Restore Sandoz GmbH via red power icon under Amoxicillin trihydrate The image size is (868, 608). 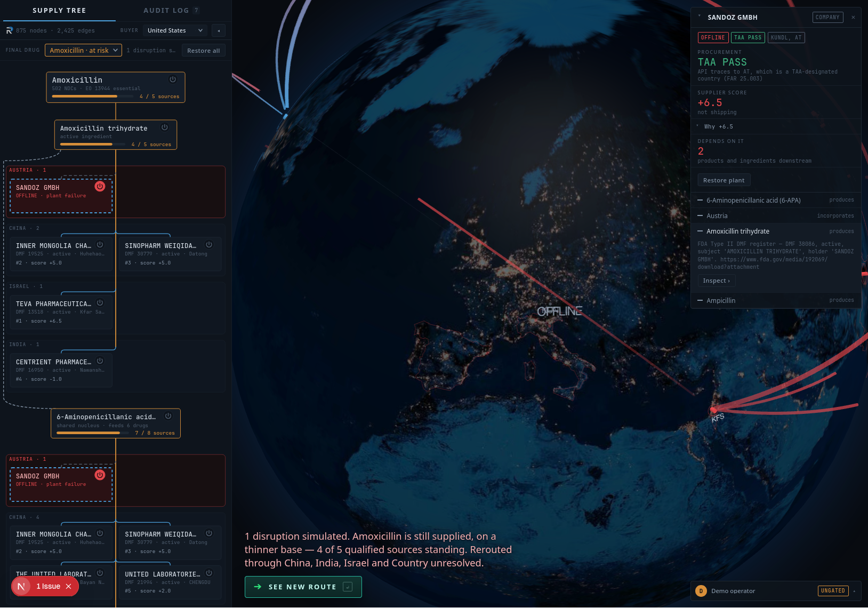[100, 186]
